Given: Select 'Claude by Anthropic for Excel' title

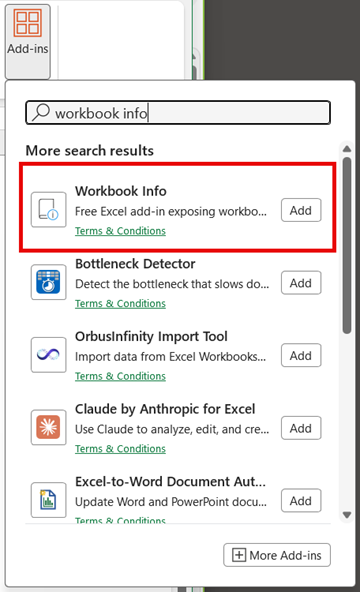Looking at the screenshot, I should [165, 409].
